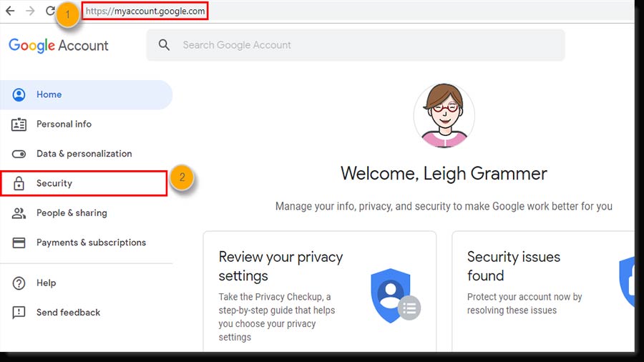This screenshot has width=644, height=362.
Task: Click the browser forward arrow
Action: (30, 11)
